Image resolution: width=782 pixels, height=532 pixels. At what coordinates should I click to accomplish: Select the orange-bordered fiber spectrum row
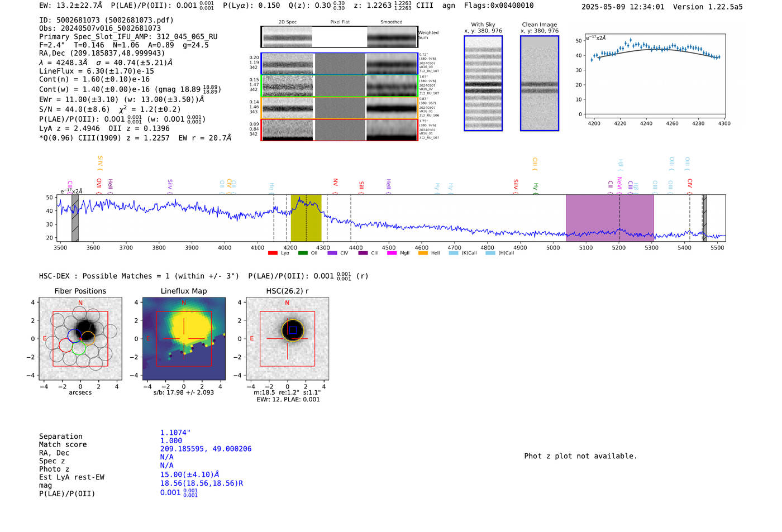(x=339, y=108)
